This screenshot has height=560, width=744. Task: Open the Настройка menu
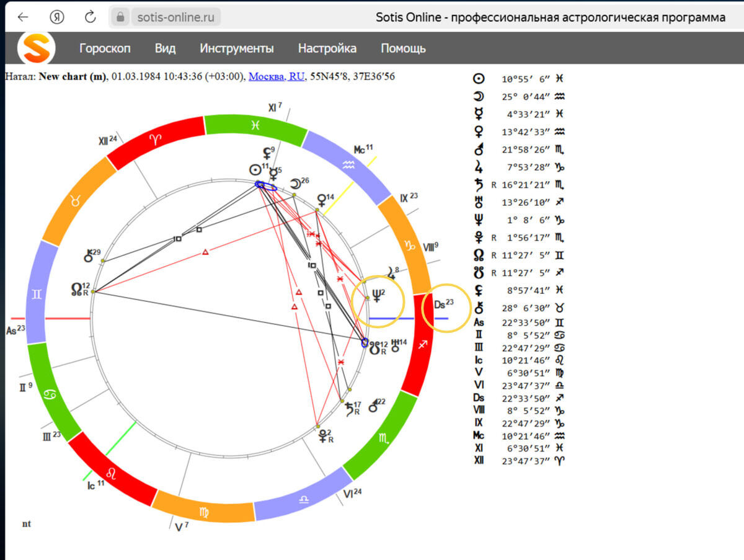pos(327,48)
